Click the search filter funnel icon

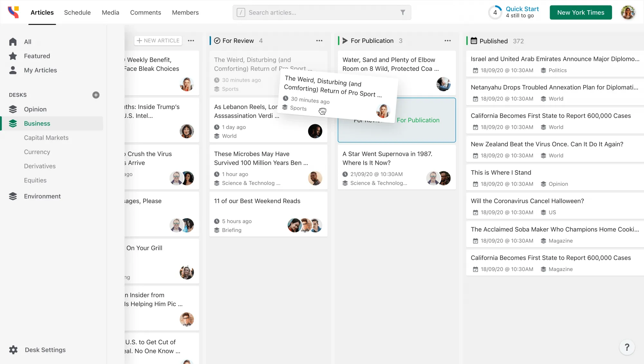pyautogui.click(x=402, y=13)
